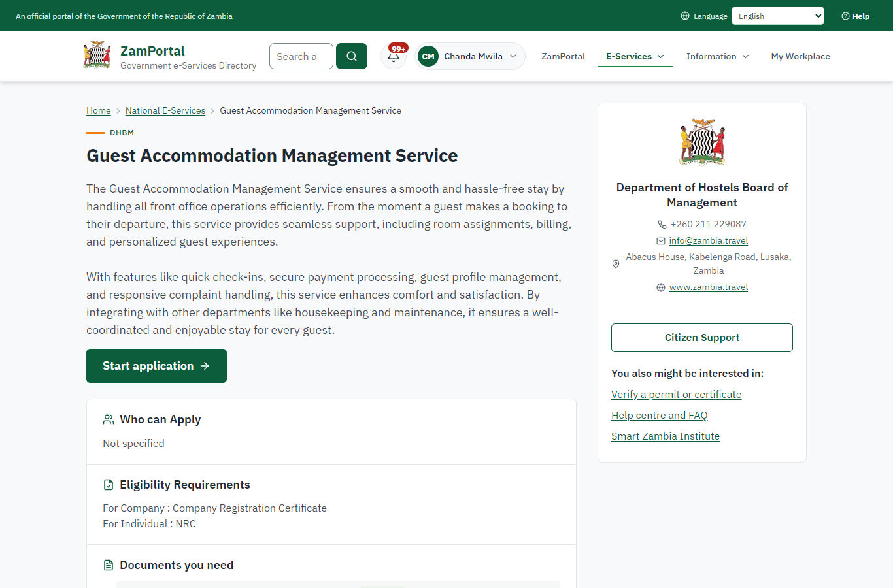Click the checklist icon beside Eligibility Requirements
This screenshot has width=893, height=588.
(x=109, y=485)
